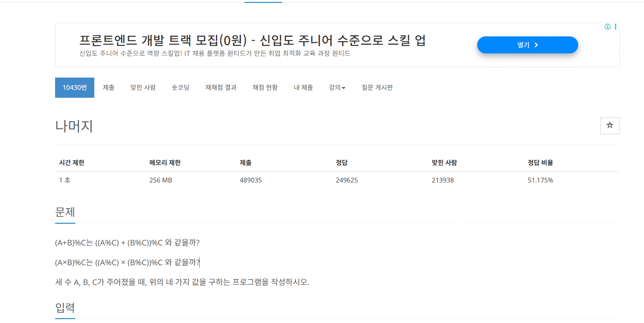This screenshot has width=644, height=323.
Task: Click the 시간 제한 column header
Action: coord(72,163)
